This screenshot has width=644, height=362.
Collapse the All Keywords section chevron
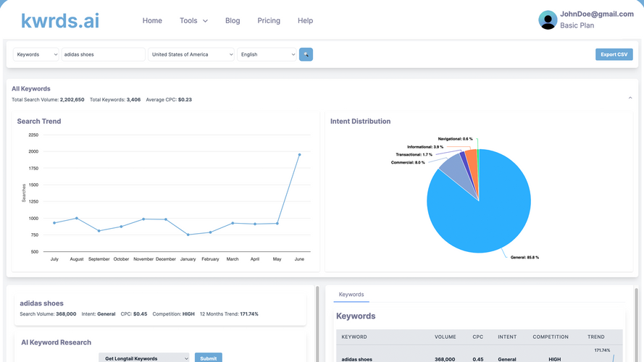pos(630,98)
